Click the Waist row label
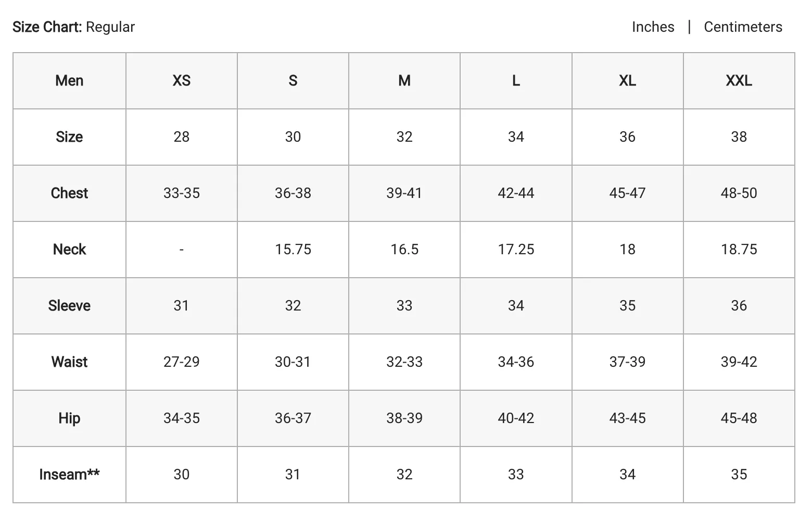 point(69,362)
